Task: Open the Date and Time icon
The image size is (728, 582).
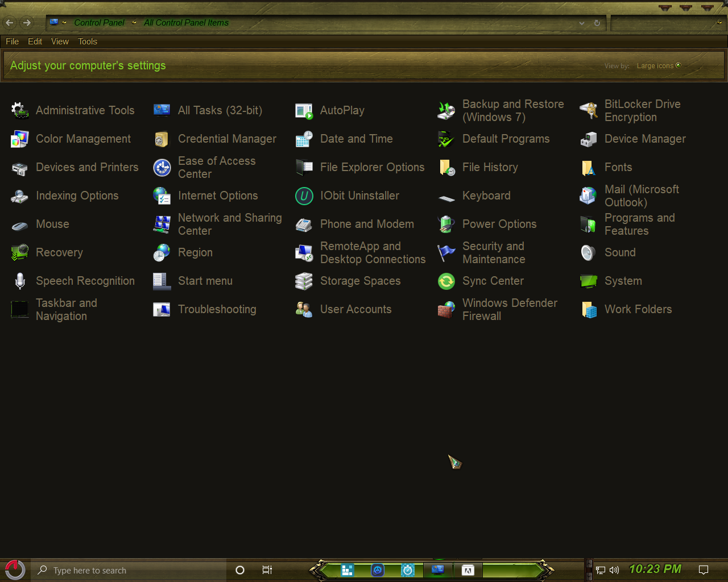Action: (304, 139)
